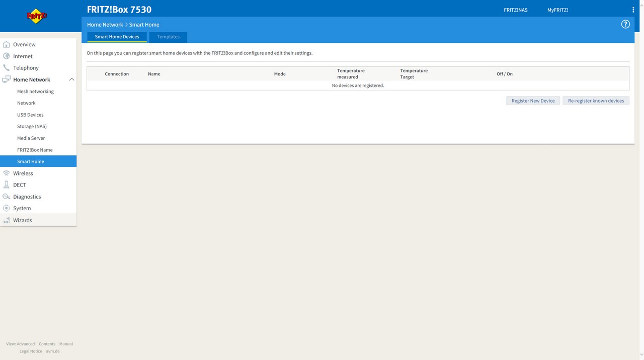Click the View: Advanced footer link
This screenshot has height=360, width=644.
[x=21, y=344]
